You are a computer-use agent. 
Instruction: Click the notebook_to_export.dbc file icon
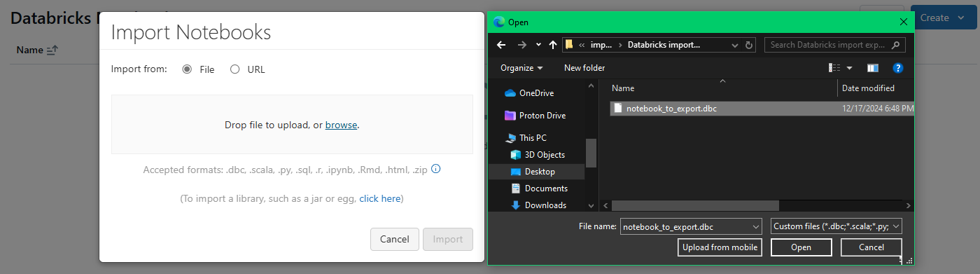(617, 109)
